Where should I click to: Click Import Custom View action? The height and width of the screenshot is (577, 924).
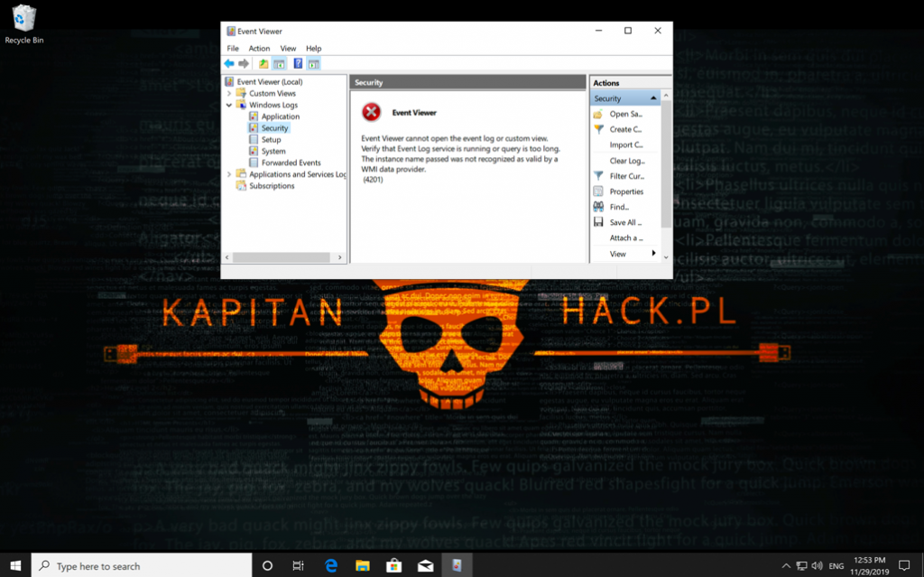click(625, 144)
